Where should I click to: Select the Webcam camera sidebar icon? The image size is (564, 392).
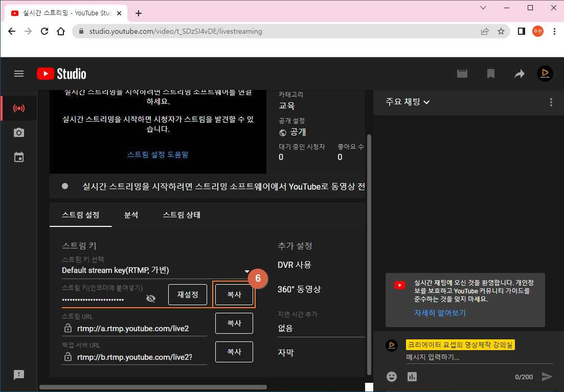[x=19, y=133]
